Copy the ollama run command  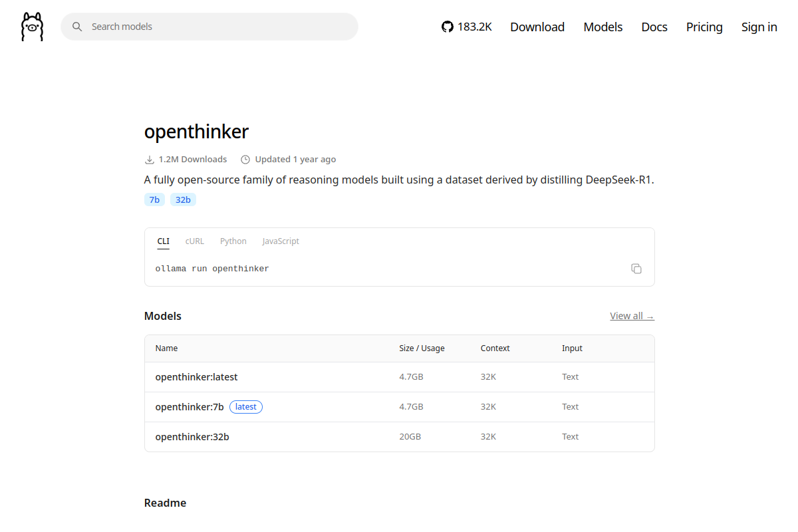(636, 269)
